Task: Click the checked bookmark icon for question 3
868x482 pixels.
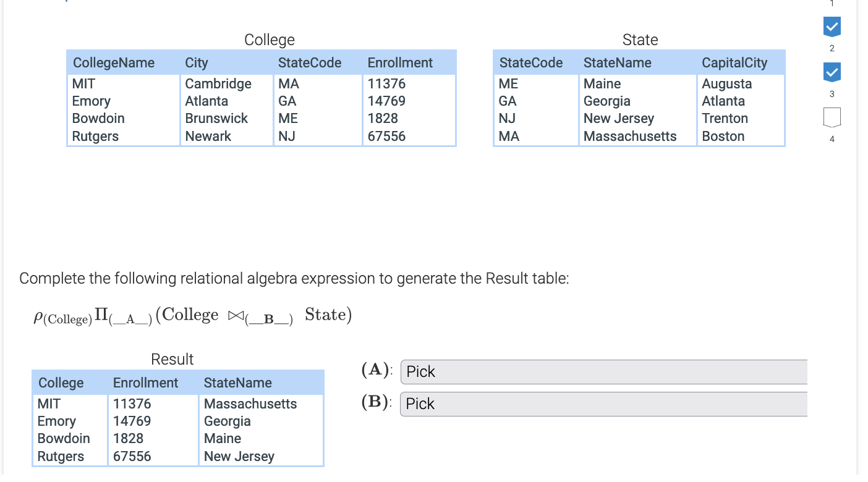Action: pyautogui.click(x=832, y=71)
